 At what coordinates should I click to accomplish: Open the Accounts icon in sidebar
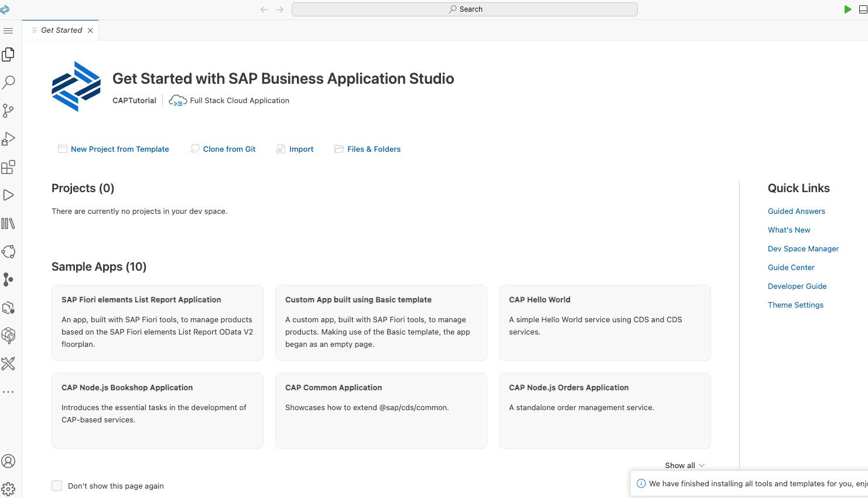(8, 461)
